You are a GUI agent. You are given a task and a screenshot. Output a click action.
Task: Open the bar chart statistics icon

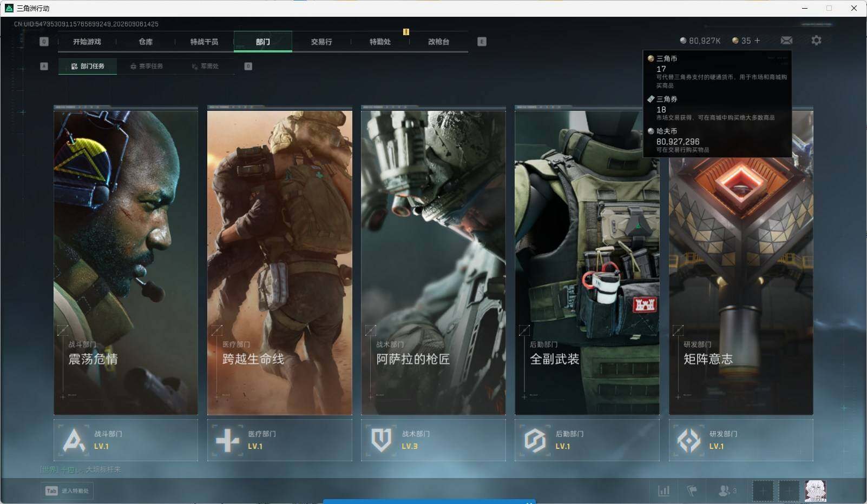pos(664,490)
